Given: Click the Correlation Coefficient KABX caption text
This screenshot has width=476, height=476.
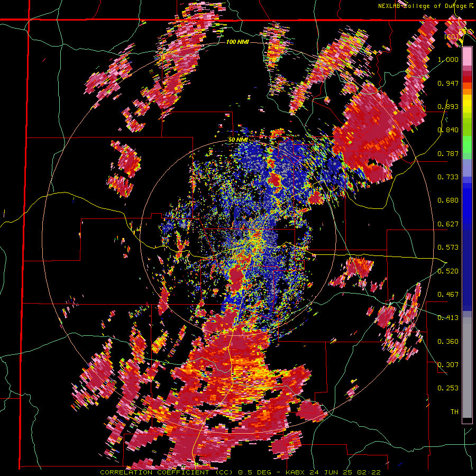Looking at the screenshot, I should [240, 472].
